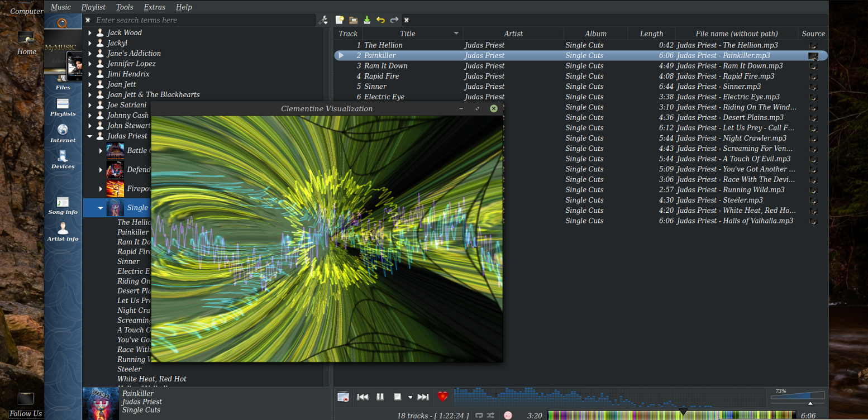Screen dimensions: 868x420
Task: Select Steeler in the library tree
Action: point(130,369)
